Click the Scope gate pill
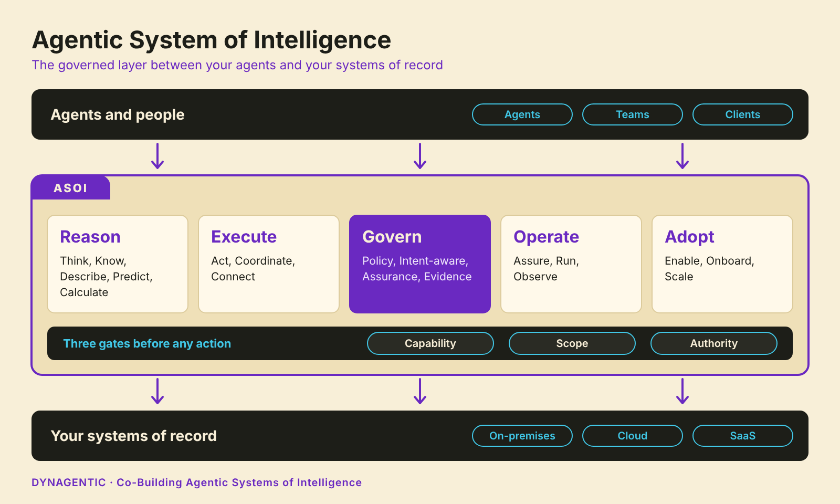Viewport: 840px width, 504px height. [572, 343]
